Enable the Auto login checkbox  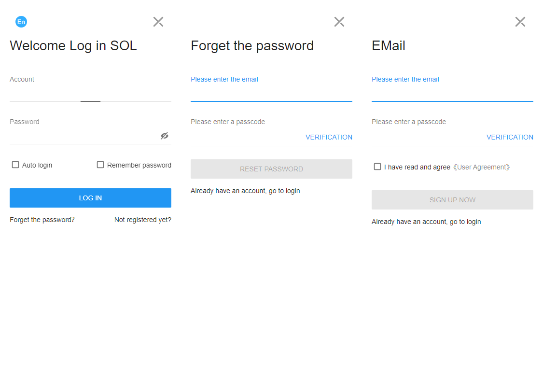click(15, 165)
